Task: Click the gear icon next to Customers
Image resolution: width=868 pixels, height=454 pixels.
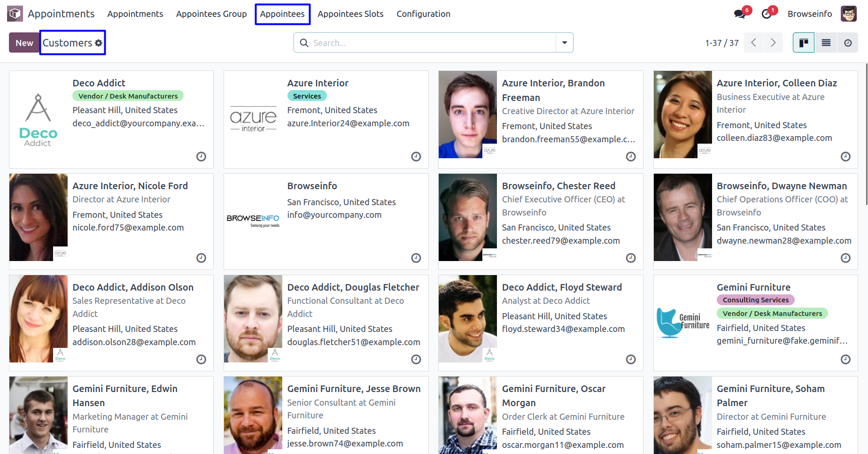Action: click(x=99, y=43)
